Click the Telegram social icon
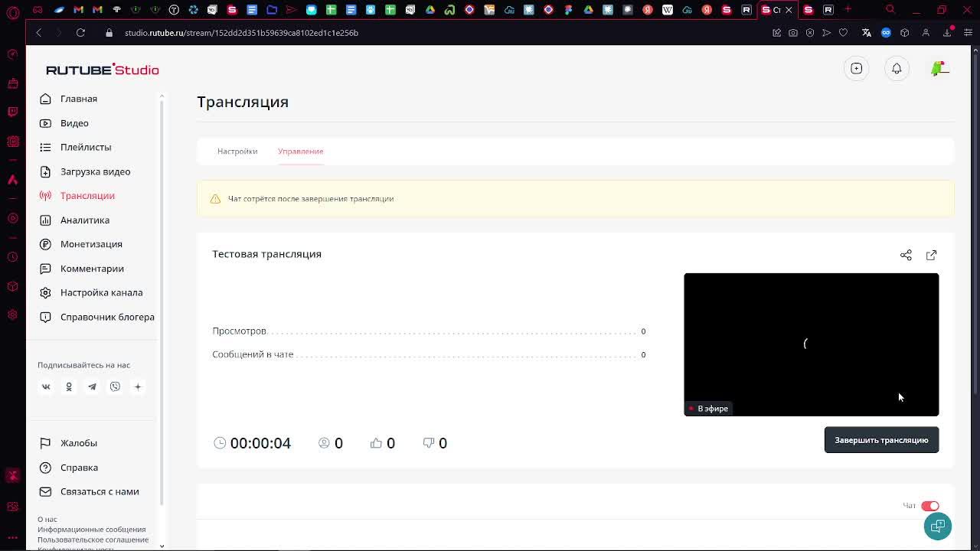Image resolution: width=980 pixels, height=551 pixels. tap(92, 387)
